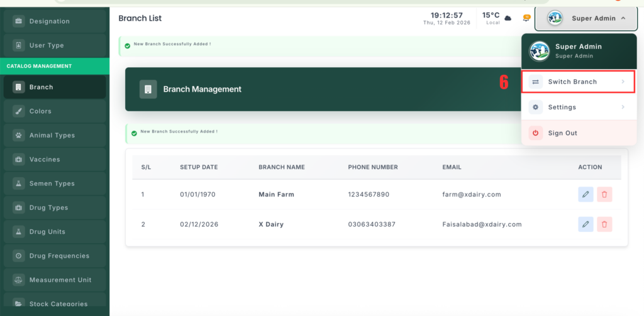This screenshot has width=644, height=316.
Task: Click the Super Admin profile avatar in dropdown
Action: (x=539, y=51)
